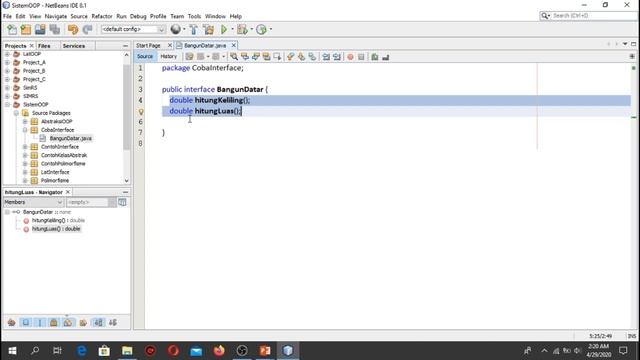
Task: Expand the Project_A node
Action: click(7, 62)
